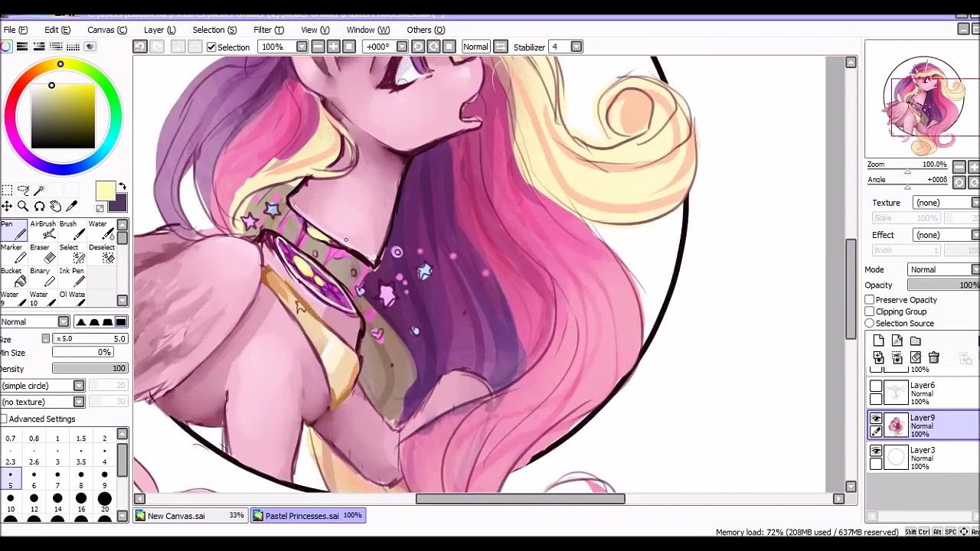Select the Binary pen tool
The width and height of the screenshot is (980, 551).
pos(43,277)
